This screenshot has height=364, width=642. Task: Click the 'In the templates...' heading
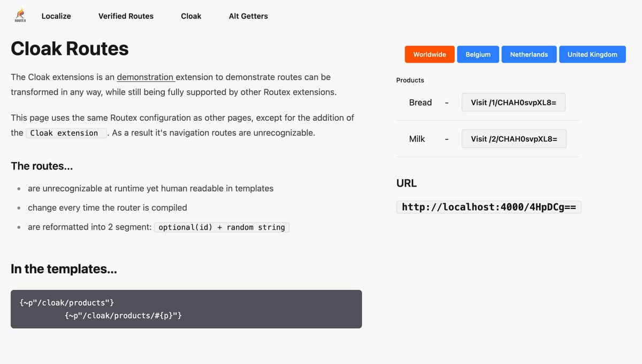[64, 269]
